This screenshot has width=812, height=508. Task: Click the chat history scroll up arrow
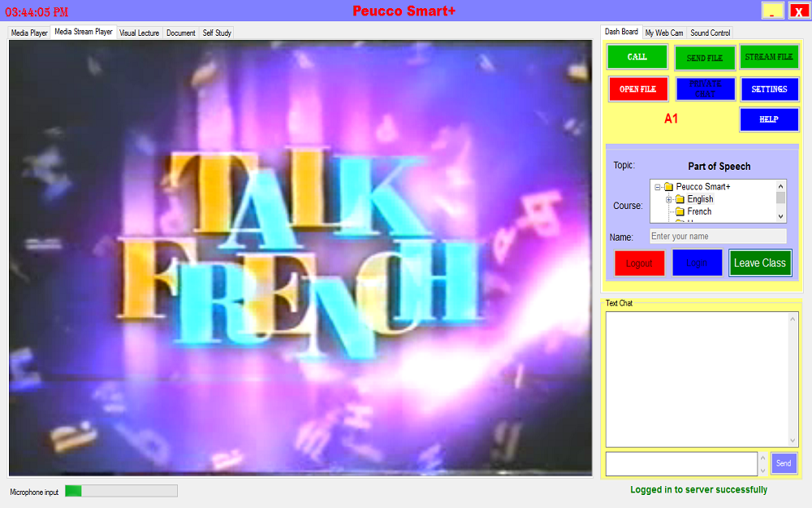click(793, 319)
